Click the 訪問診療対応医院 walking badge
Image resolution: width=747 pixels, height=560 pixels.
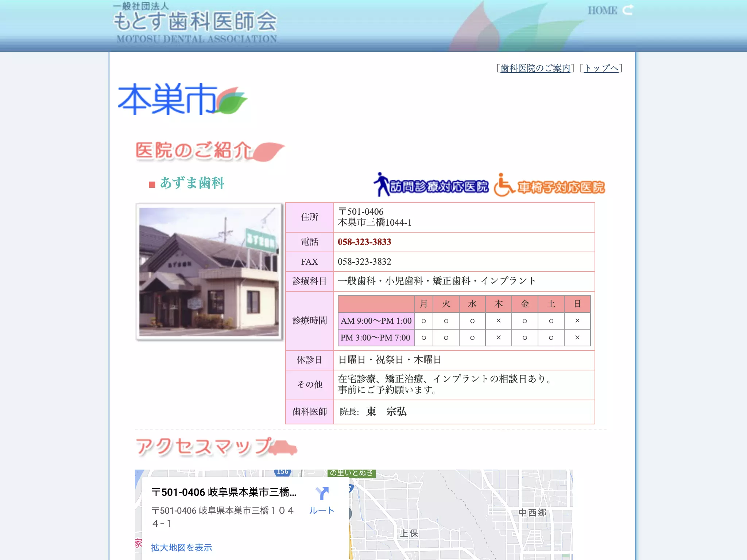point(431,184)
